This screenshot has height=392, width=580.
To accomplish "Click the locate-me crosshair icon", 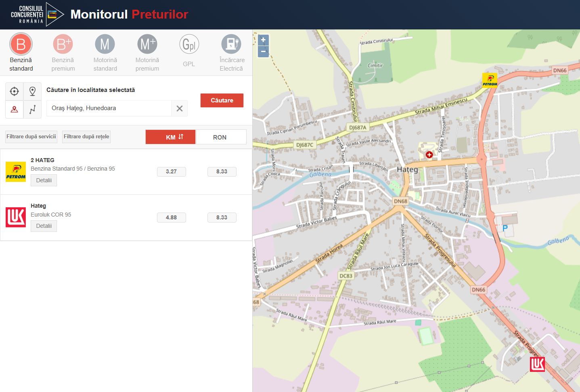I will click(x=15, y=92).
